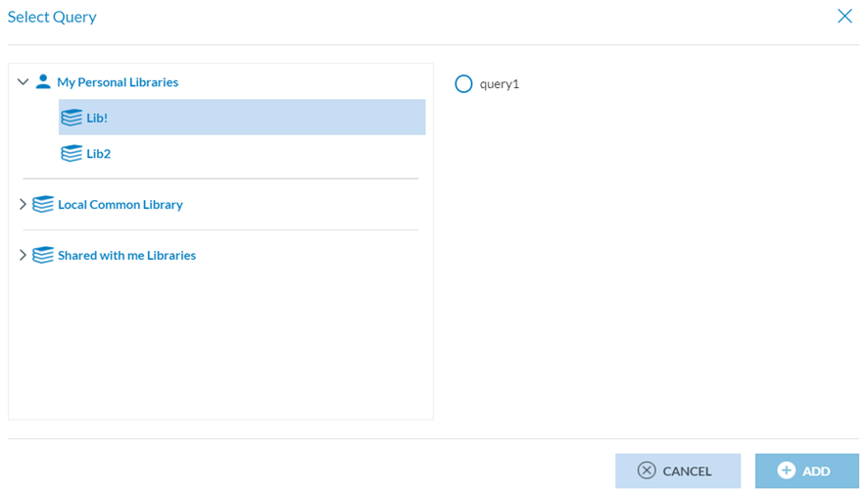
Task: Collapse the My Personal Libraries node
Action: tap(24, 82)
